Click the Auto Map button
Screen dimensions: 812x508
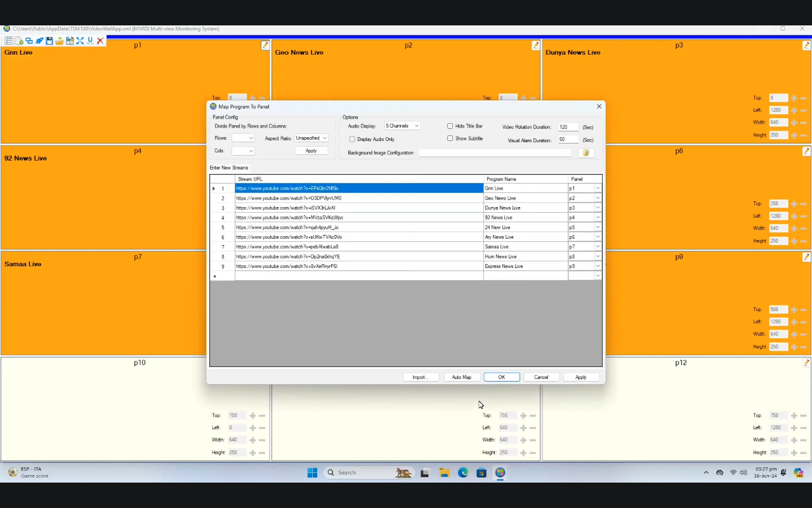[461, 377]
